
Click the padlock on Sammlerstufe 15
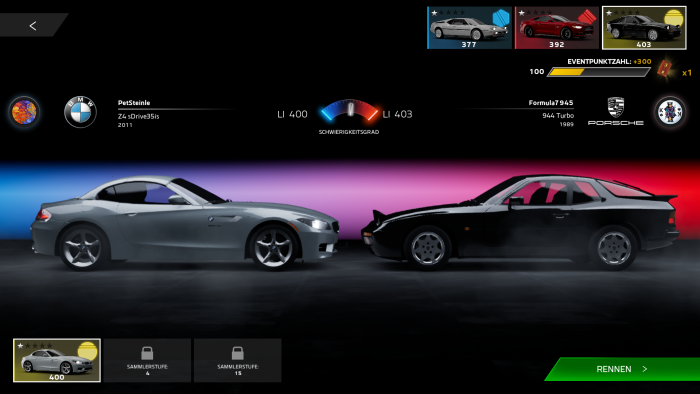click(x=238, y=353)
